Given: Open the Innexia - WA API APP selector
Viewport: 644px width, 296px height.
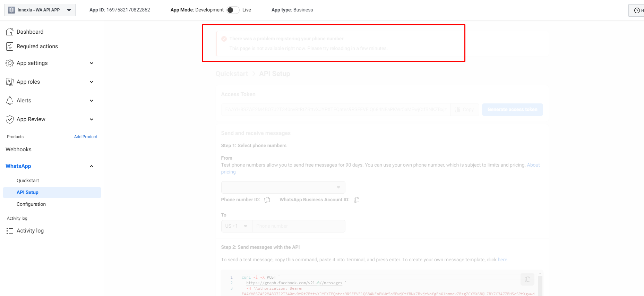Looking at the screenshot, I should coord(40,10).
